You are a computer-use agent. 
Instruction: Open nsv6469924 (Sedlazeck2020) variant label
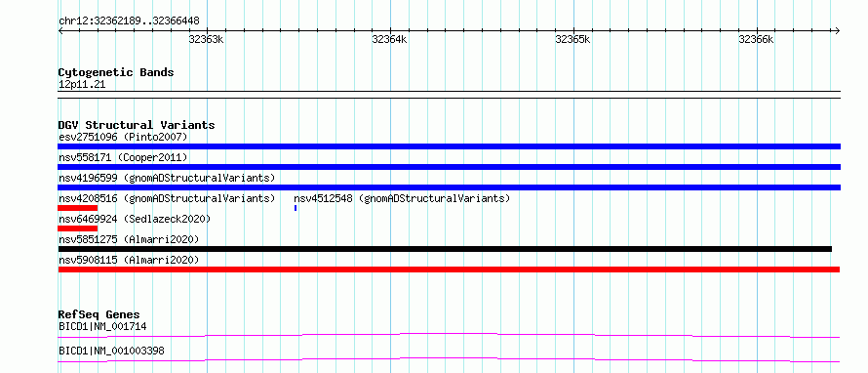pos(135,219)
